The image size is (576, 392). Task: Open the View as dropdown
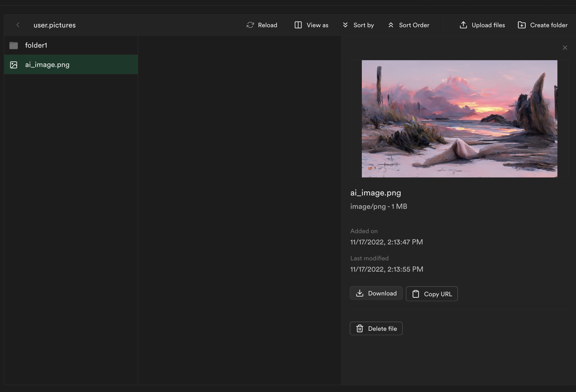coord(311,25)
